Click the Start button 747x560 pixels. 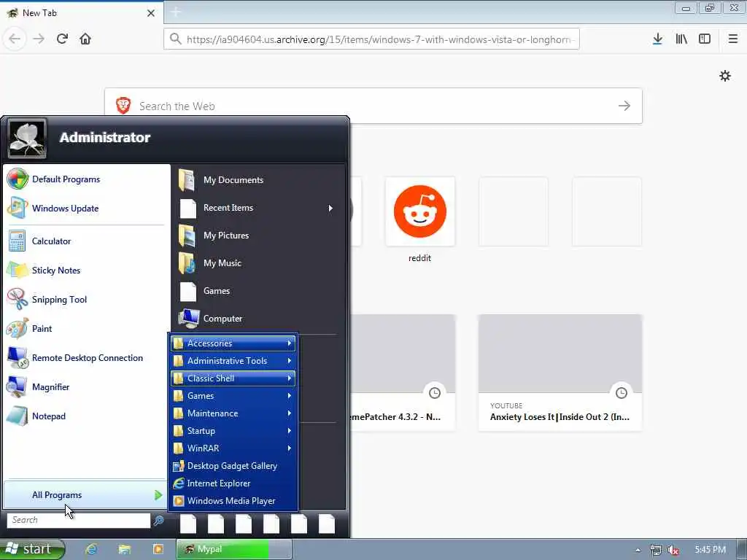32,549
